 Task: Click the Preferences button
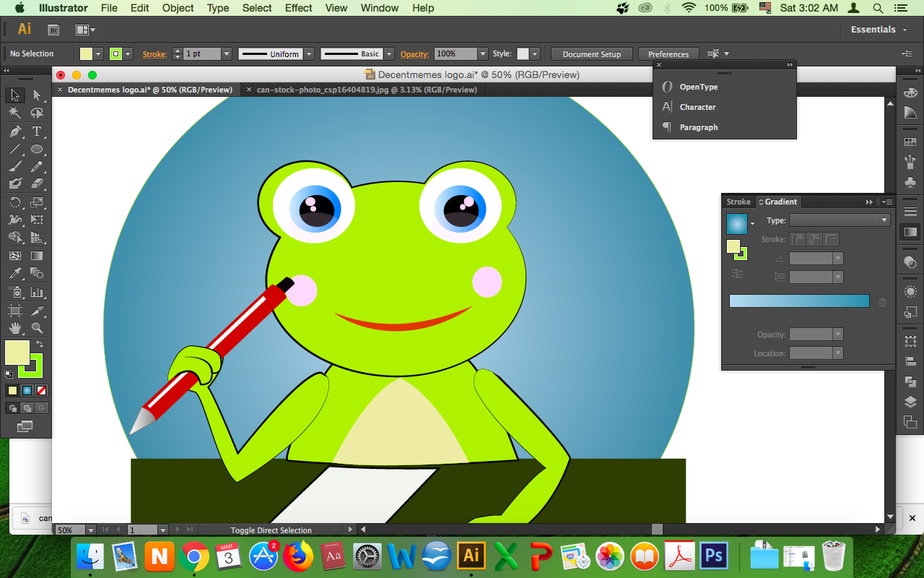coord(668,54)
